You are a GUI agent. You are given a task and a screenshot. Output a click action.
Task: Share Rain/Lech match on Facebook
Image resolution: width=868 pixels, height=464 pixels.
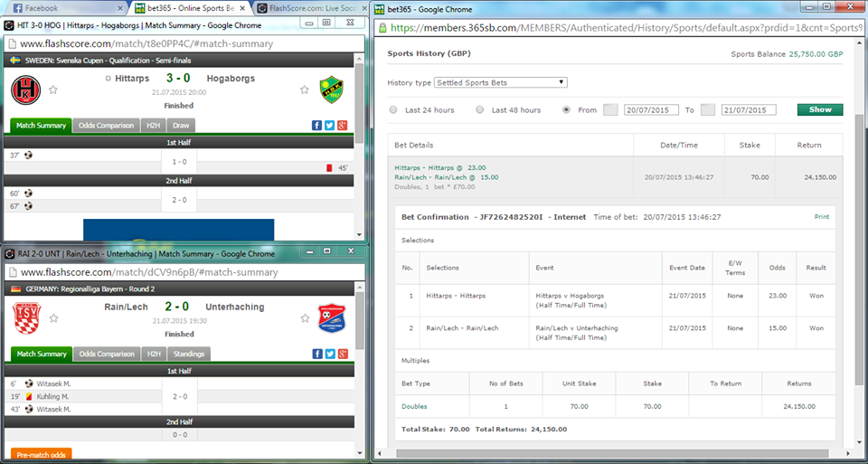[x=317, y=354]
